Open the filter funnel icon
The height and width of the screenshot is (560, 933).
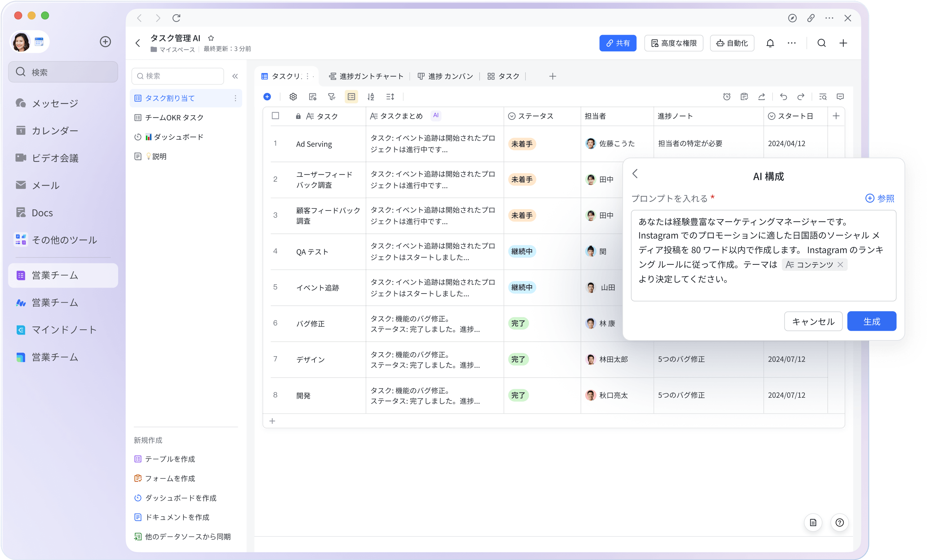pos(332,97)
